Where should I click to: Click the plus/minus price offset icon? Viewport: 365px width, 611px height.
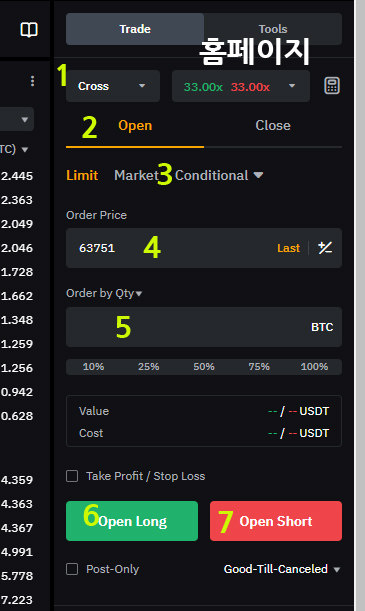(x=325, y=248)
